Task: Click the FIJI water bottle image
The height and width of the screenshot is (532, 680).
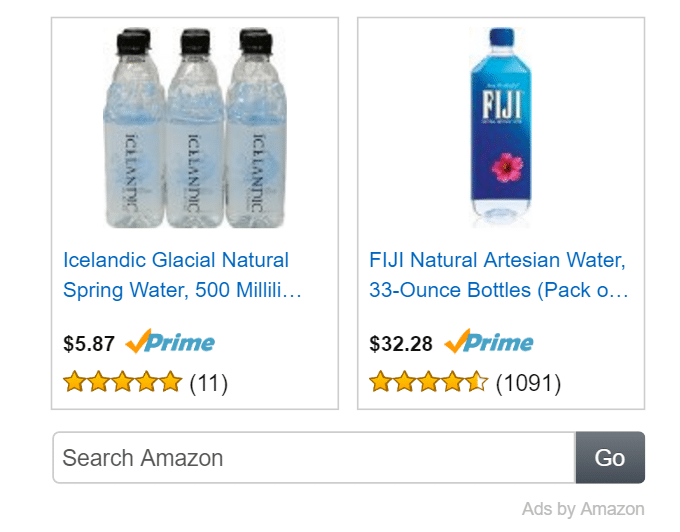Action: (501, 127)
